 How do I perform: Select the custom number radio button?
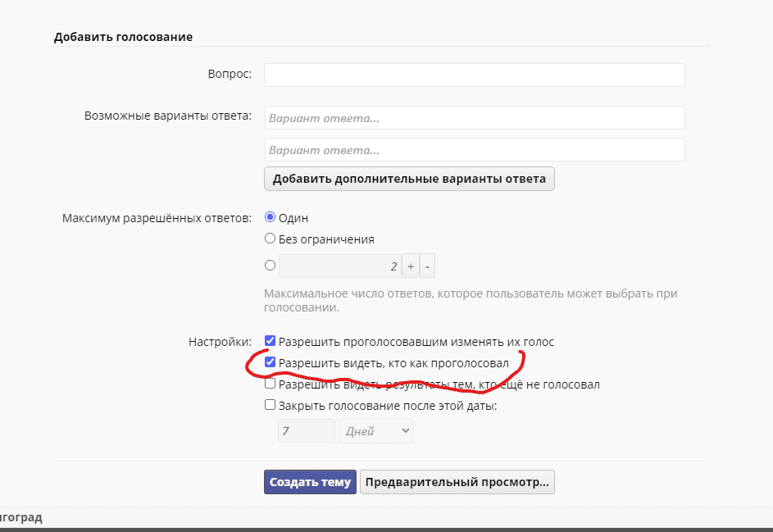270,266
